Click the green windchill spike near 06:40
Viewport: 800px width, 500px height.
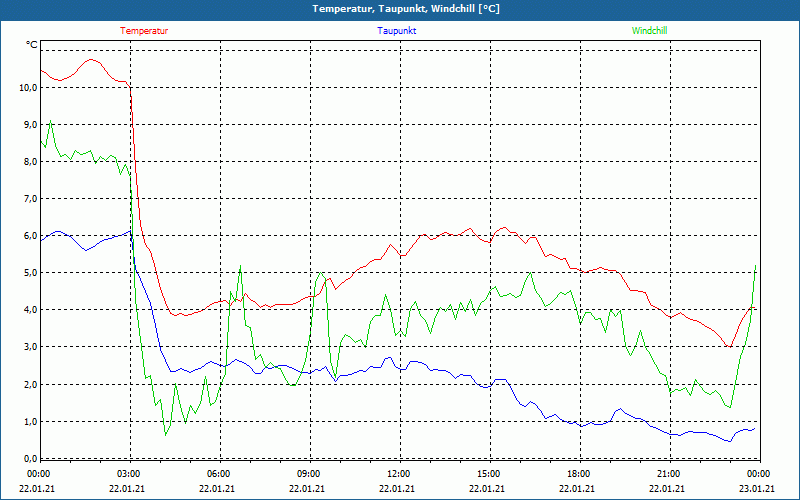240,266
